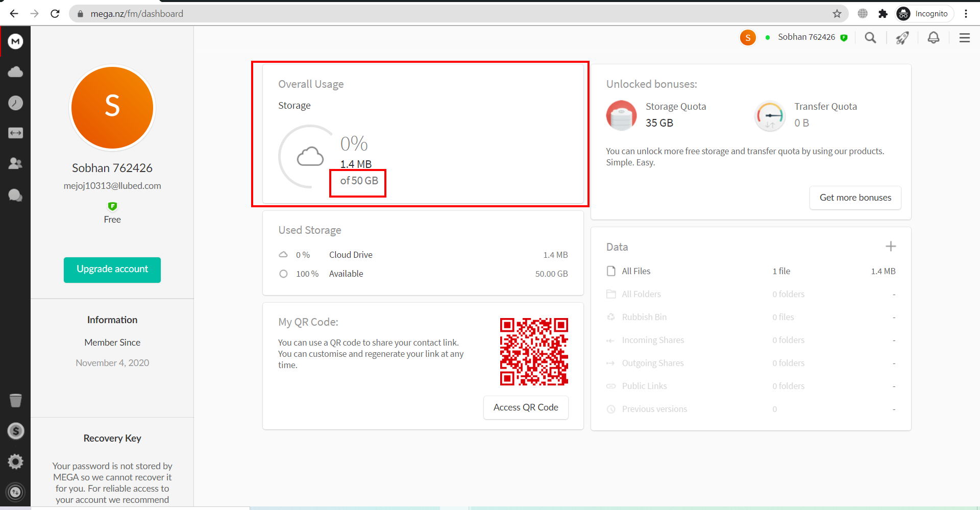Click the Upgrade account button
Viewport: 980px width, 510px height.
(112, 270)
